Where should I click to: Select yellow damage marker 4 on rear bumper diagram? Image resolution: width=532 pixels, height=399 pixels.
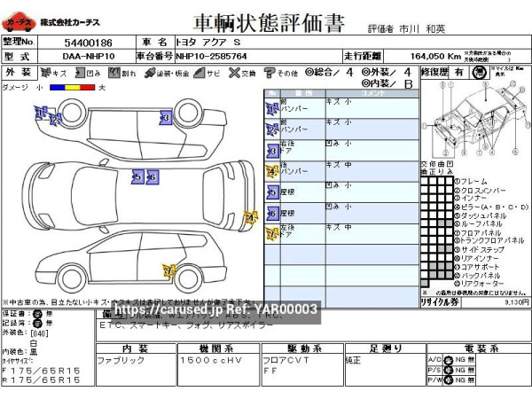(250, 215)
